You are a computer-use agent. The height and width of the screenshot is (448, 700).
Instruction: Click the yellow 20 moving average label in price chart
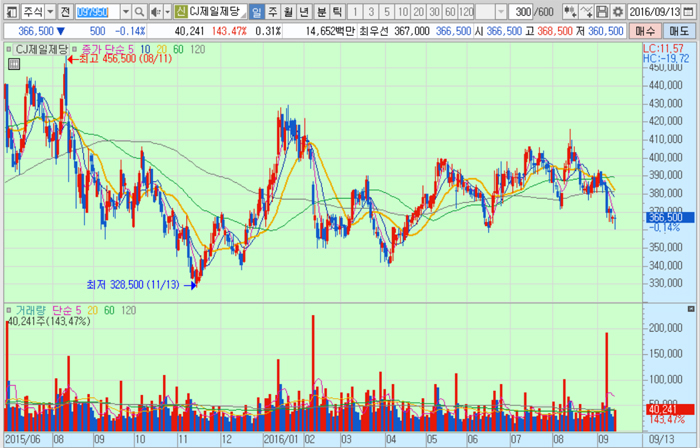162,50
